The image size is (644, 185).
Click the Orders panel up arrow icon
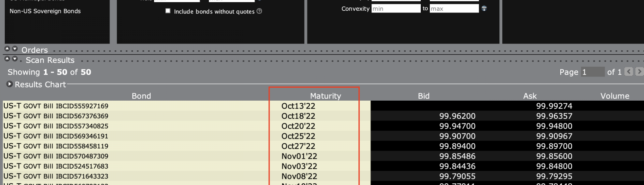point(7,49)
